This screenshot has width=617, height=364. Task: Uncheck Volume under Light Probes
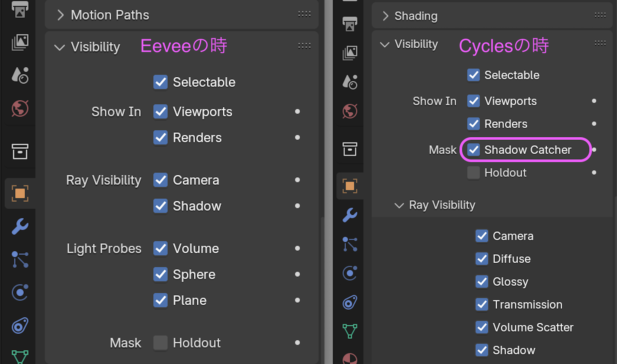160,248
